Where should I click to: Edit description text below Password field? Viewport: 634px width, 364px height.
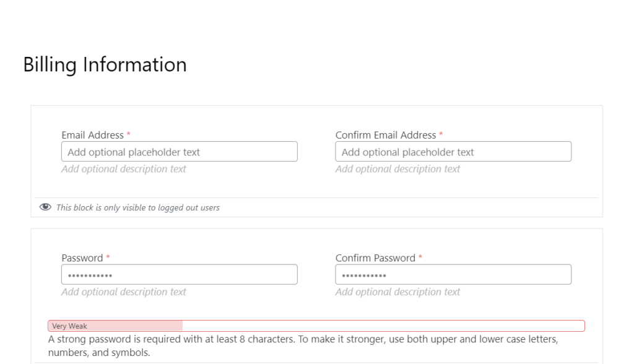124,292
